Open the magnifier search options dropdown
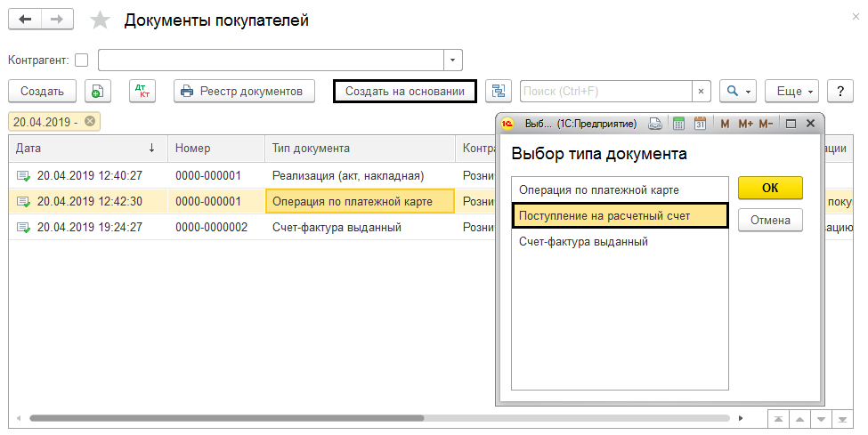Image resolution: width=868 pixels, height=435 pixels. point(737,91)
